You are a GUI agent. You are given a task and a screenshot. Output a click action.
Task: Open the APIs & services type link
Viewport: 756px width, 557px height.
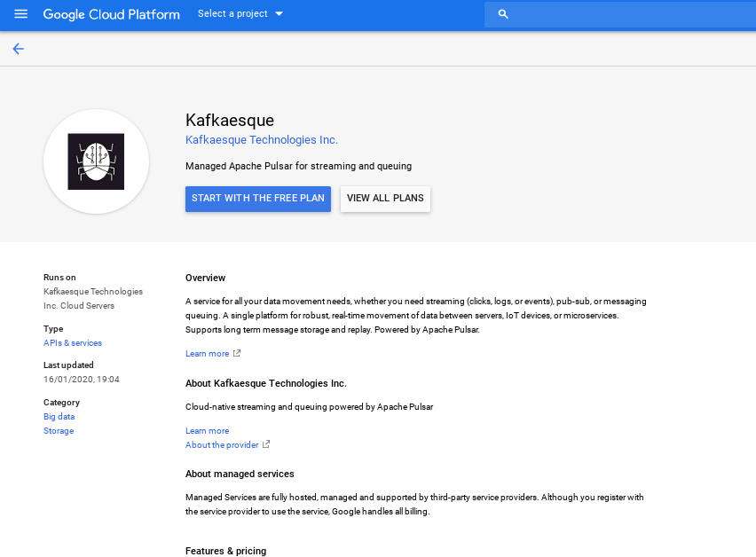point(73,343)
